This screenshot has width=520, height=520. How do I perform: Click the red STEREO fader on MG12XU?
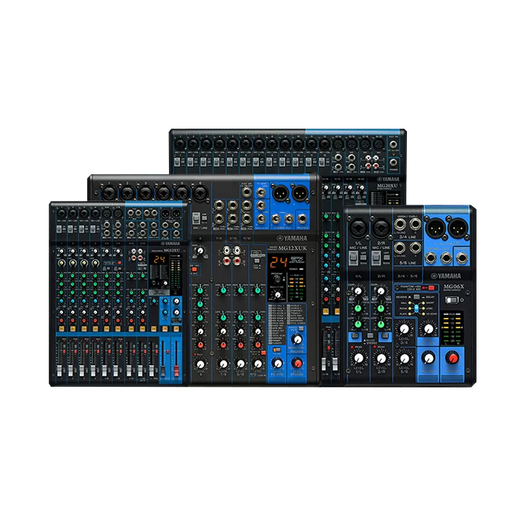tap(176, 370)
